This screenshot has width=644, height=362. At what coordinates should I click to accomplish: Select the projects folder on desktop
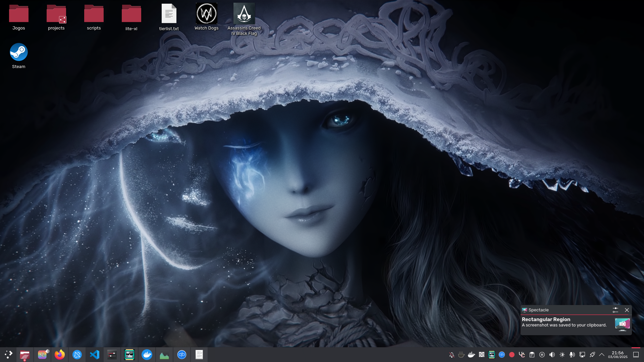56,17
